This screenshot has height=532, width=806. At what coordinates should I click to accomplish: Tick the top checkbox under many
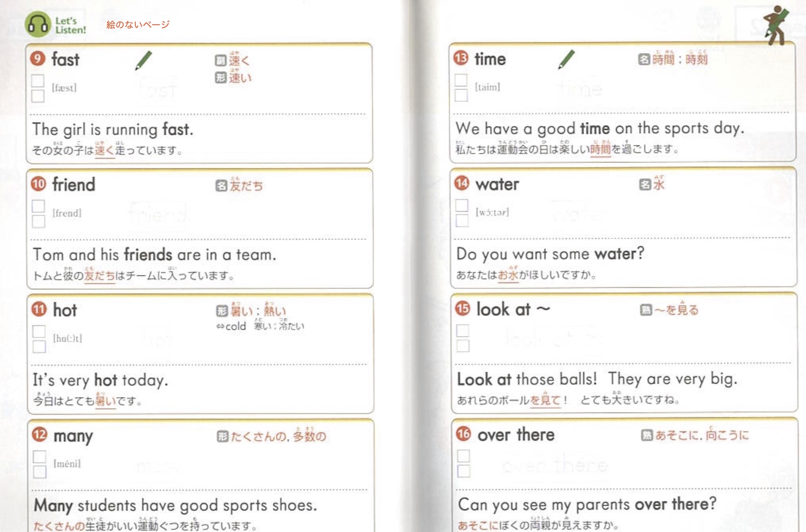pos(39,456)
